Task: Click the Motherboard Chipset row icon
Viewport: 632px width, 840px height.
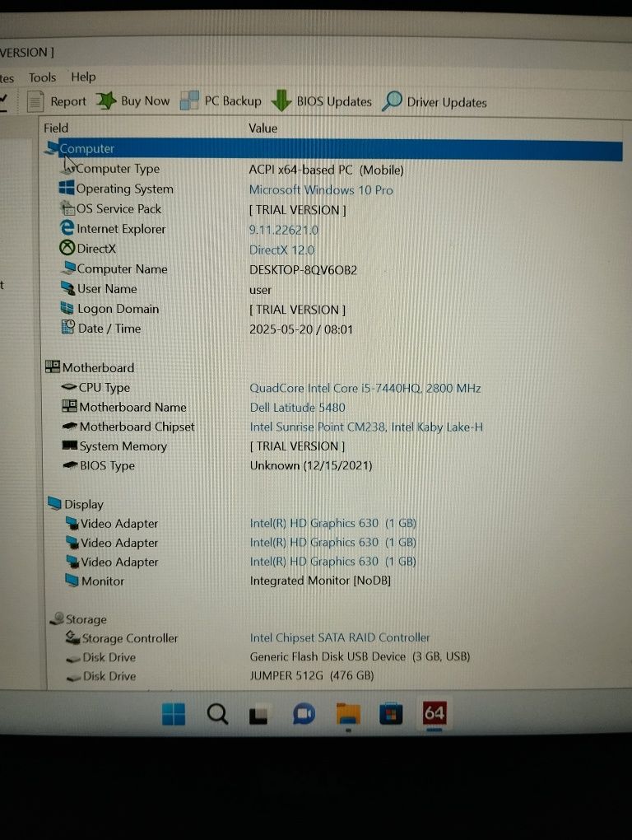Action: [70, 427]
